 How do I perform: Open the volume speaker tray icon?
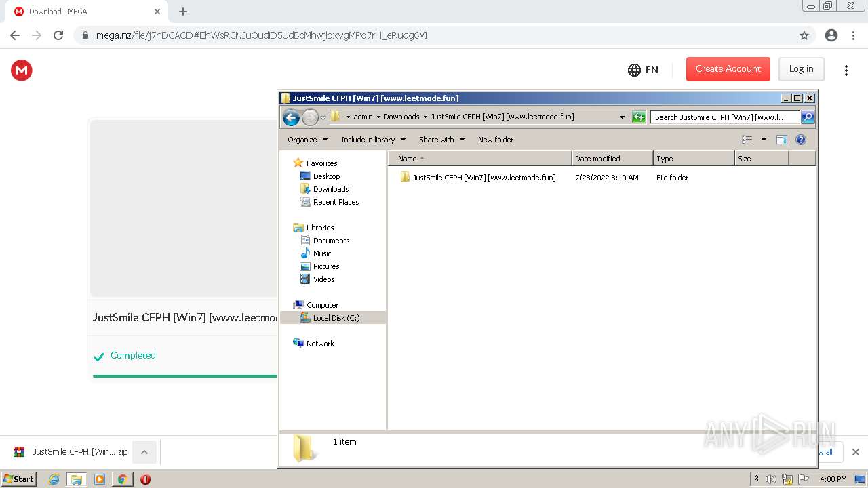click(771, 479)
